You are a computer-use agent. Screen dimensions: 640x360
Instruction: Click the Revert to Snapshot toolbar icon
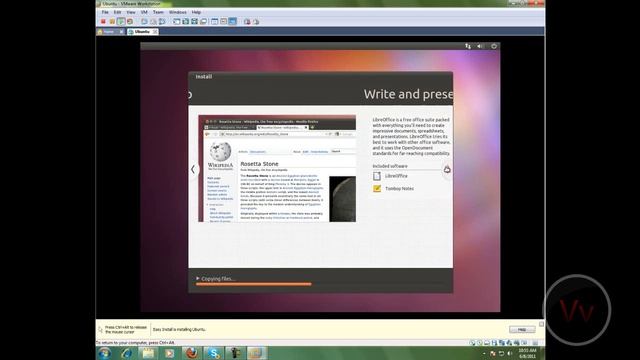point(153,22)
